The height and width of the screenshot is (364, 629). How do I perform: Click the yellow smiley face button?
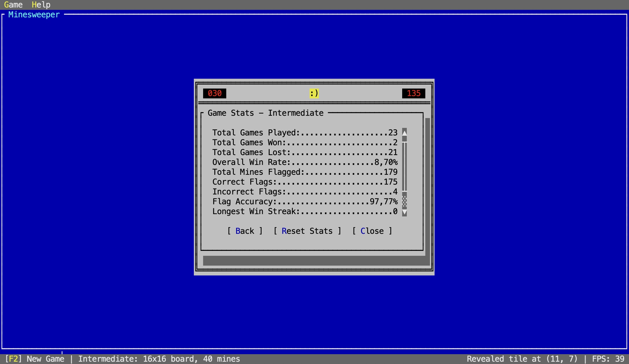click(314, 93)
